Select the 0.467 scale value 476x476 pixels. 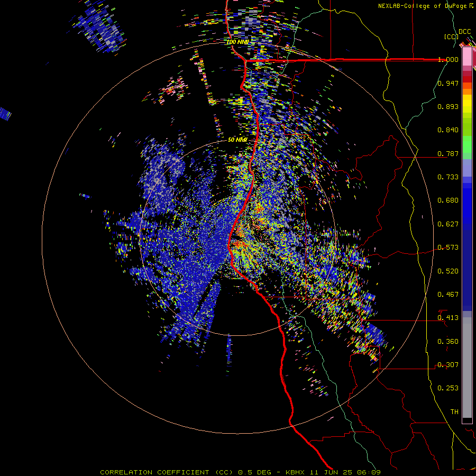[448, 294]
